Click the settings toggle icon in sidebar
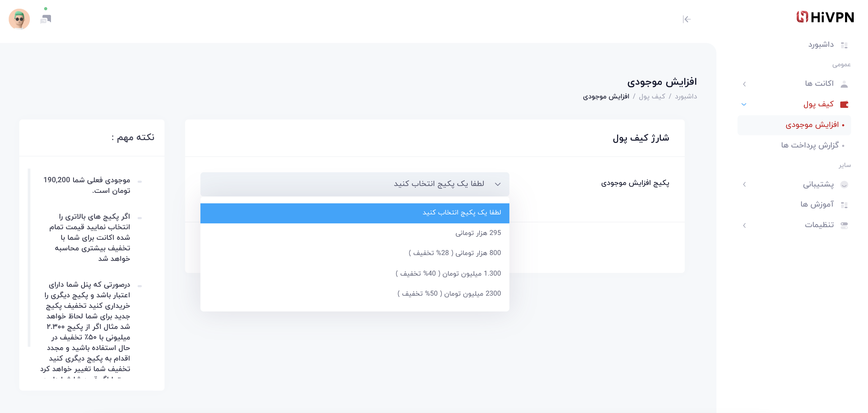 point(844,225)
